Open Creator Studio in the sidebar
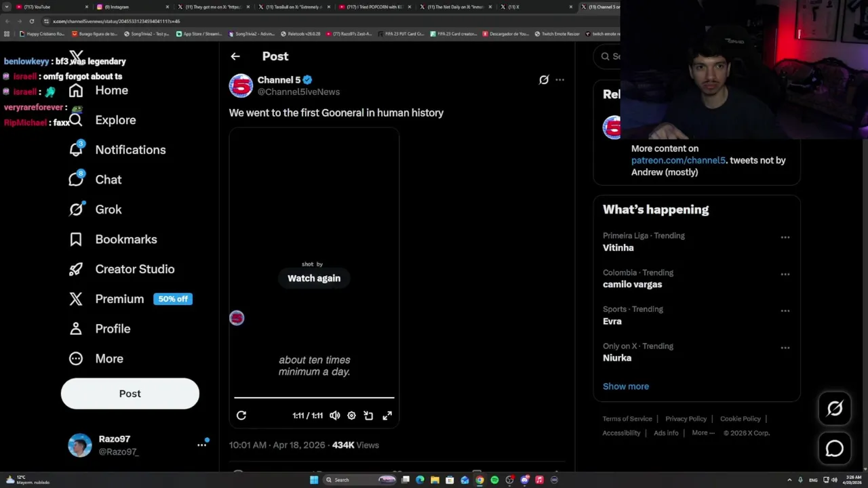868x488 pixels. (x=121, y=269)
